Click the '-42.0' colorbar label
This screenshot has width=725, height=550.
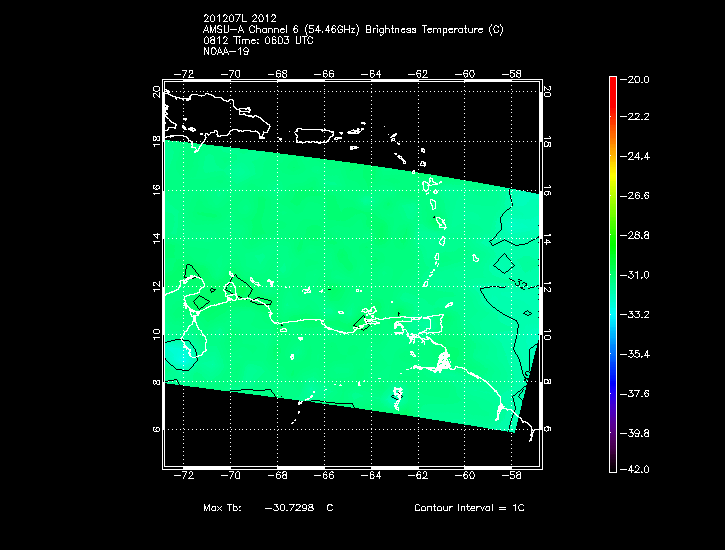(x=634, y=470)
